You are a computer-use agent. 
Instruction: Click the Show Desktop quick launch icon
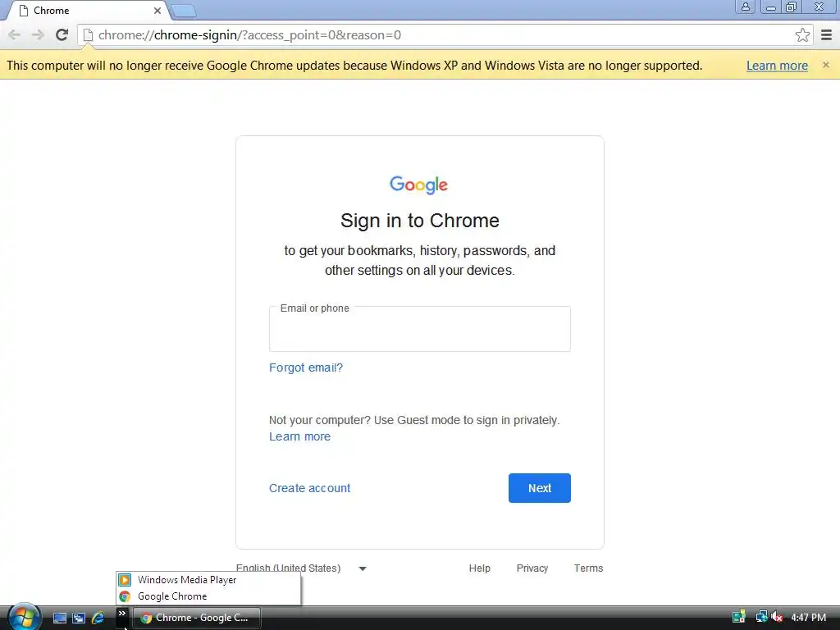point(59,618)
